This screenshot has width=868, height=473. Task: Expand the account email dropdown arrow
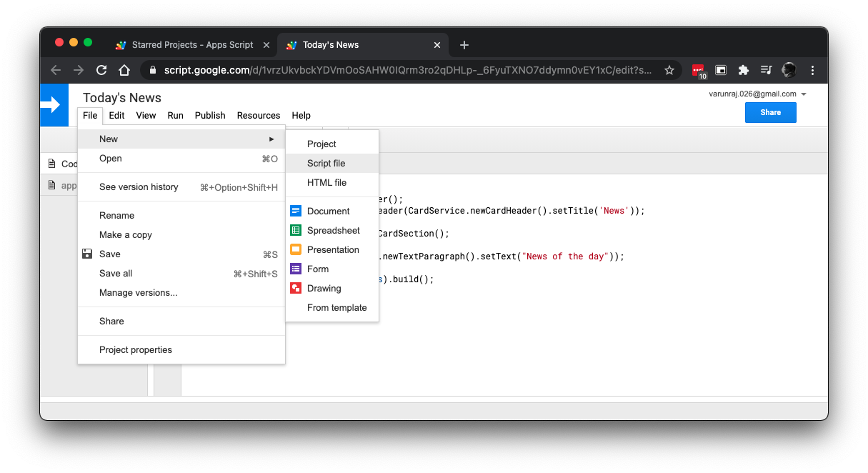pyautogui.click(x=804, y=94)
